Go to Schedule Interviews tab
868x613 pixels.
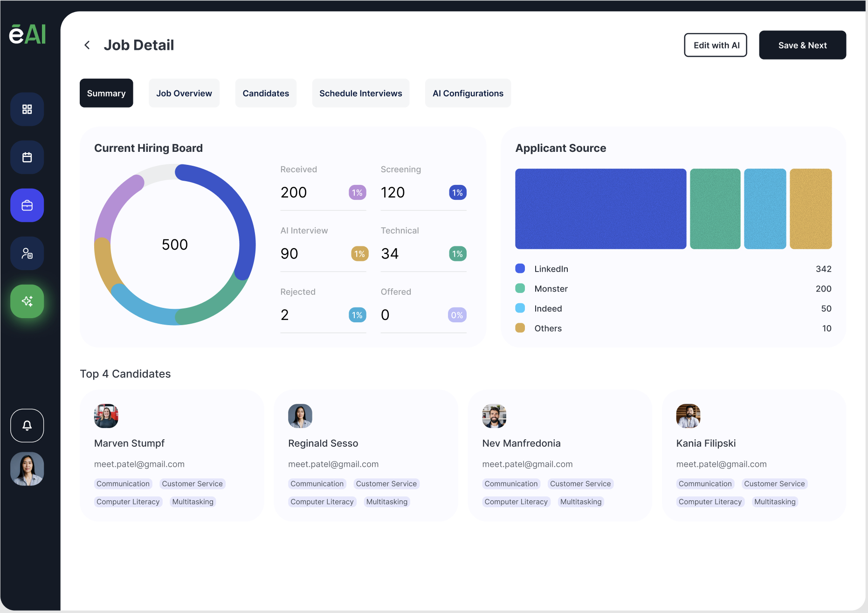(360, 93)
